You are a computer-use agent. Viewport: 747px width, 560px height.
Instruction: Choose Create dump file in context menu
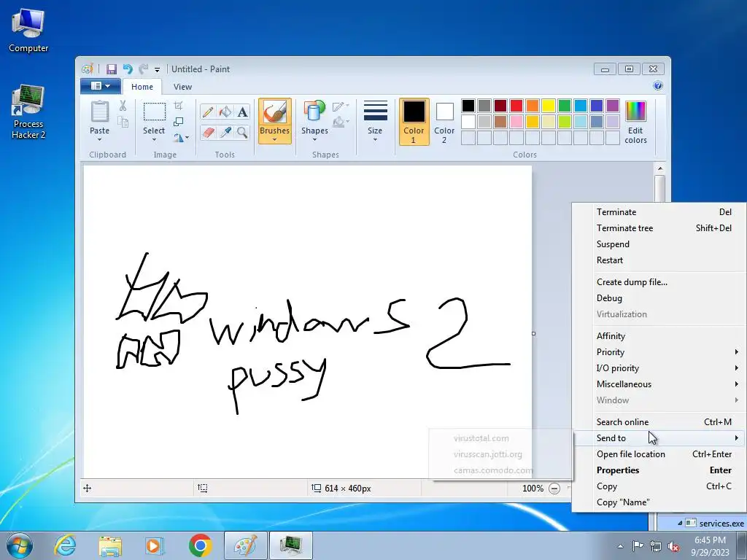coord(659,282)
